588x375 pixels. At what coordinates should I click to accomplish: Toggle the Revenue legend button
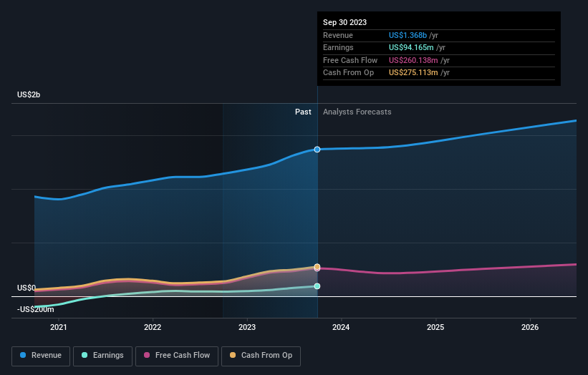41,356
